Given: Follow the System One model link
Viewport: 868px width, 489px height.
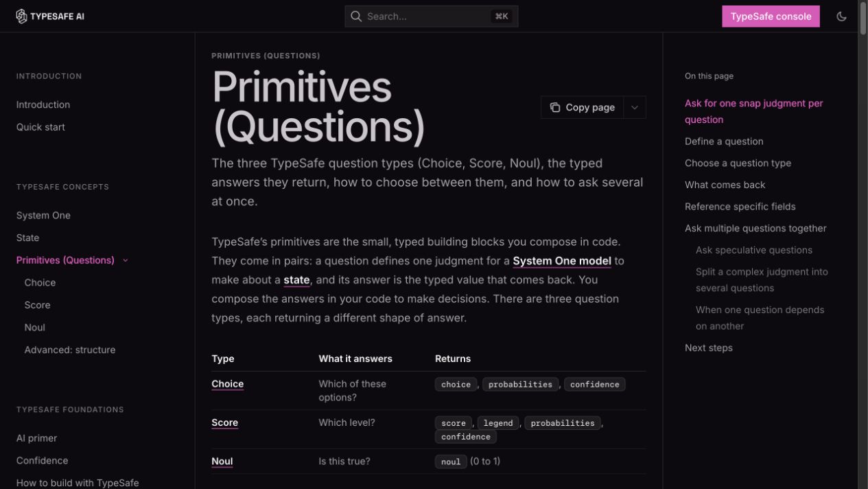Looking at the screenshot, I should pos(562,261).
